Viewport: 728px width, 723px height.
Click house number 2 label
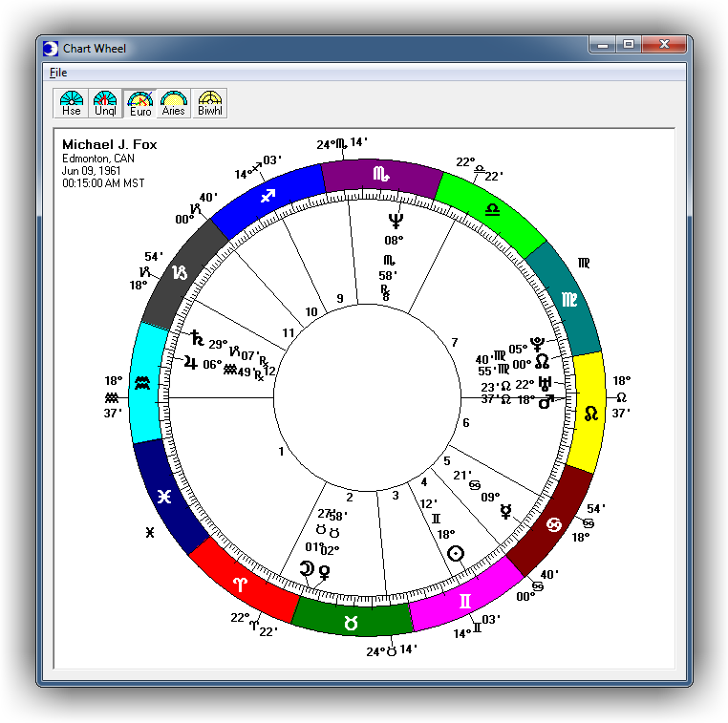click(x=350, y=497)
